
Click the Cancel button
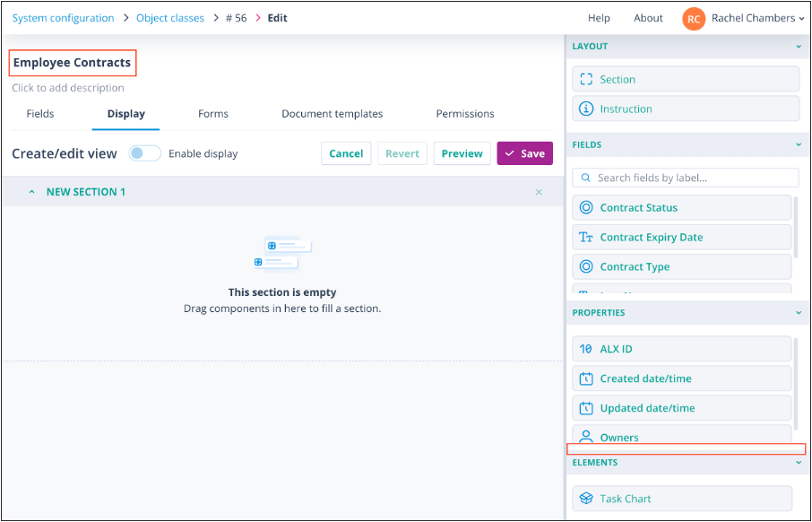coord(346,153)
